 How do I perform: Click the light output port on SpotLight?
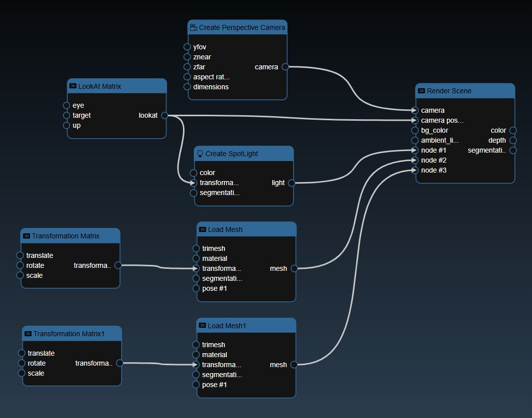[292, 183]
